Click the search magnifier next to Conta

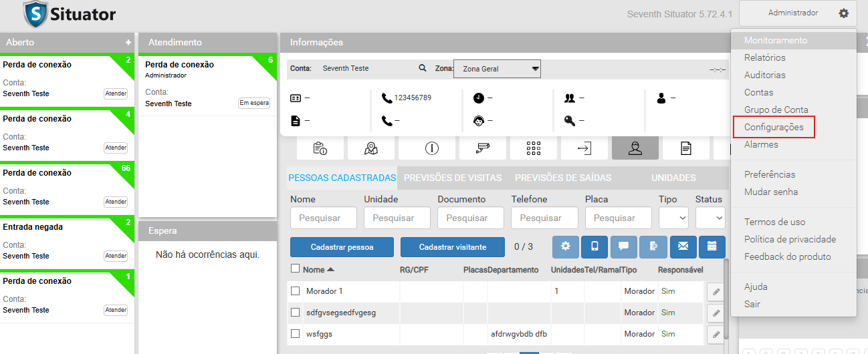tap(423, 68)
